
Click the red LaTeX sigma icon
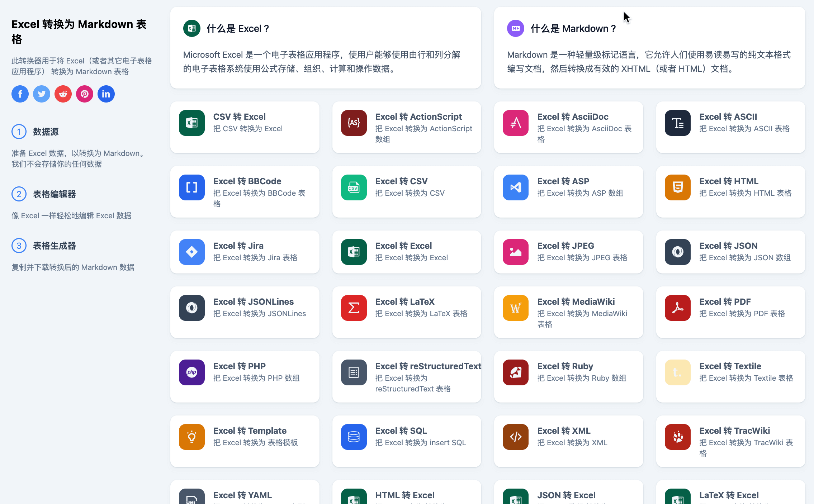pos(354,308)
